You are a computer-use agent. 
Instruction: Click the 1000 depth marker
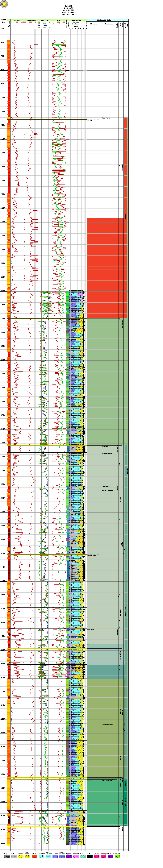coord(3,97)
